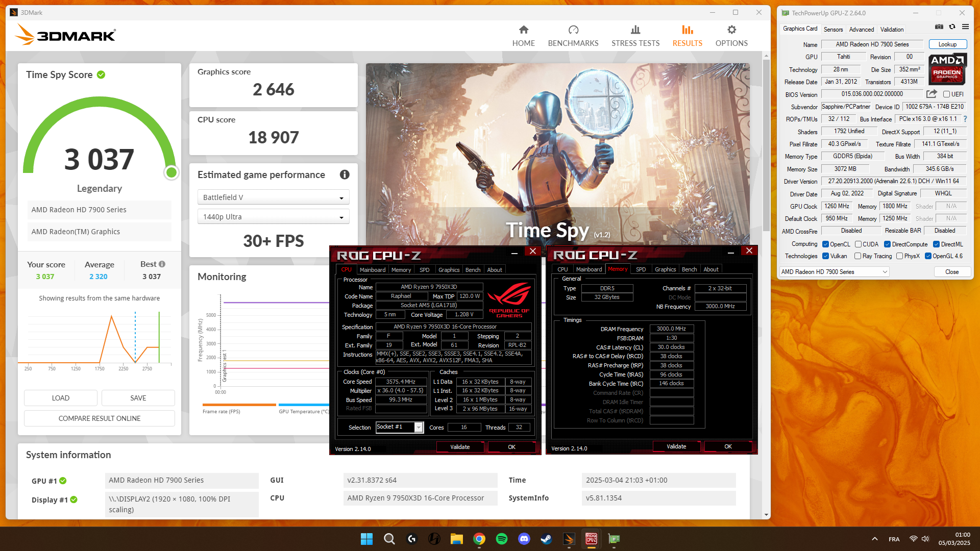Open the OPTIONS gear icon
This screenshot has height=551, width=980.
[731, 30]
